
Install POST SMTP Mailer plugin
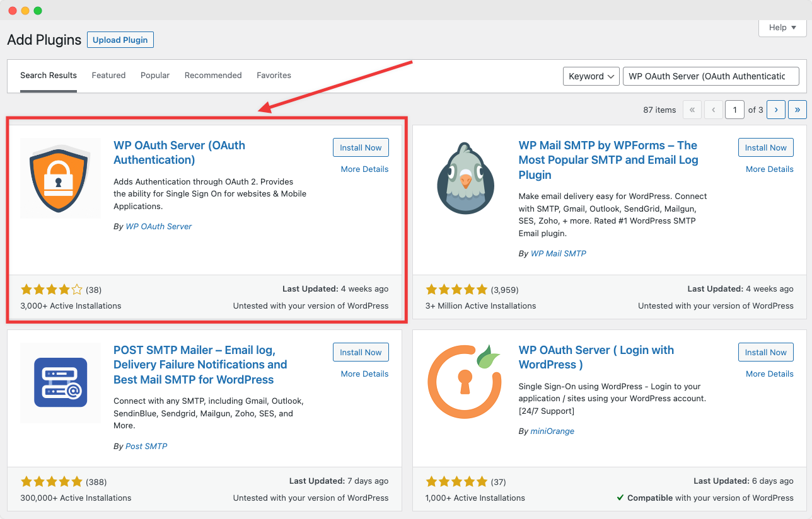pos(361,352)
